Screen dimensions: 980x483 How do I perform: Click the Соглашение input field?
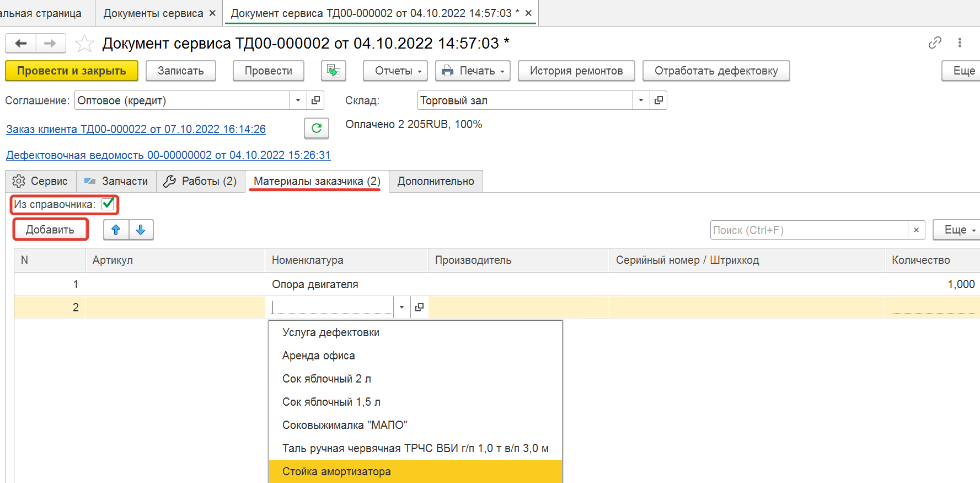click(x=183, y=100)
